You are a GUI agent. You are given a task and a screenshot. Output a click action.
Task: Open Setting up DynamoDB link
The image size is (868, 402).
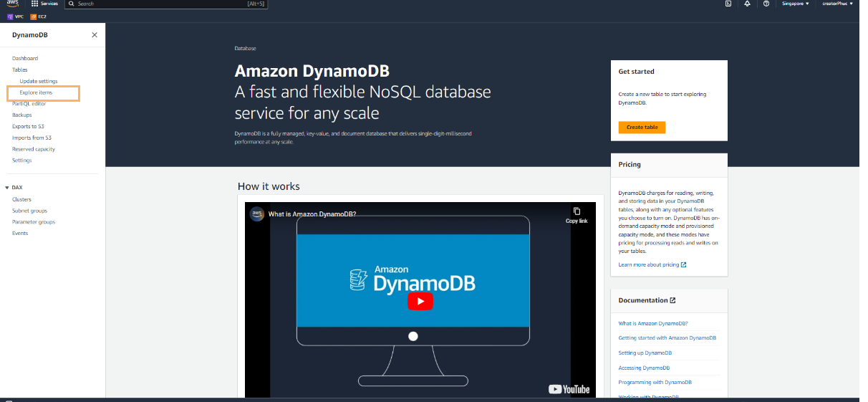[x=645, y=353]
